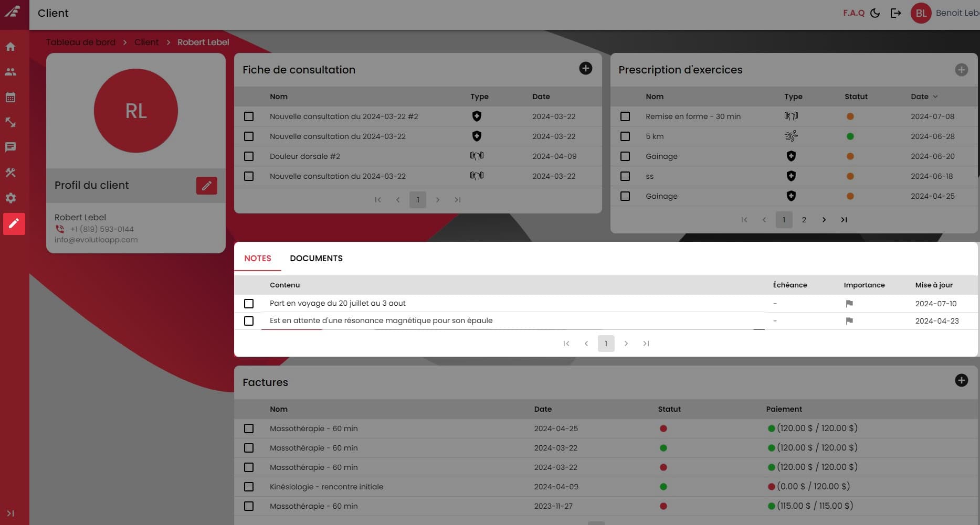980x525 pixels.
Task: Click the orange status dot of Remise en forme
Action: [x=850, y=116]
